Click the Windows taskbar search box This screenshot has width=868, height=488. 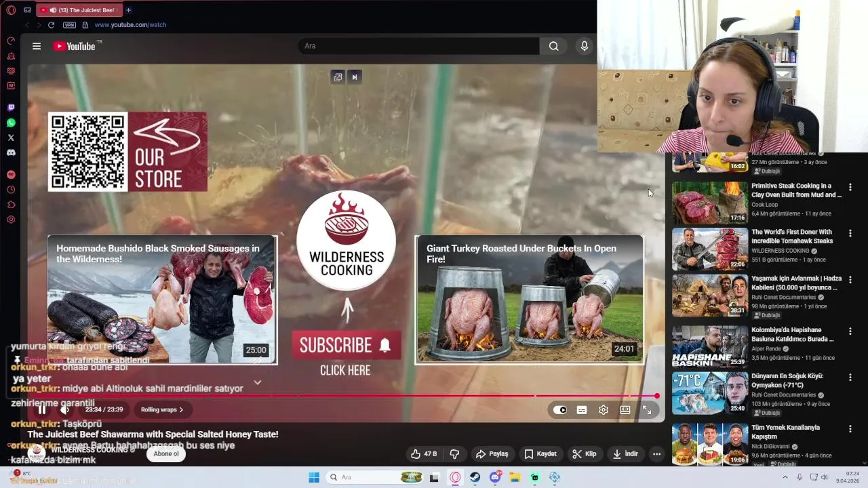(374, 477)
